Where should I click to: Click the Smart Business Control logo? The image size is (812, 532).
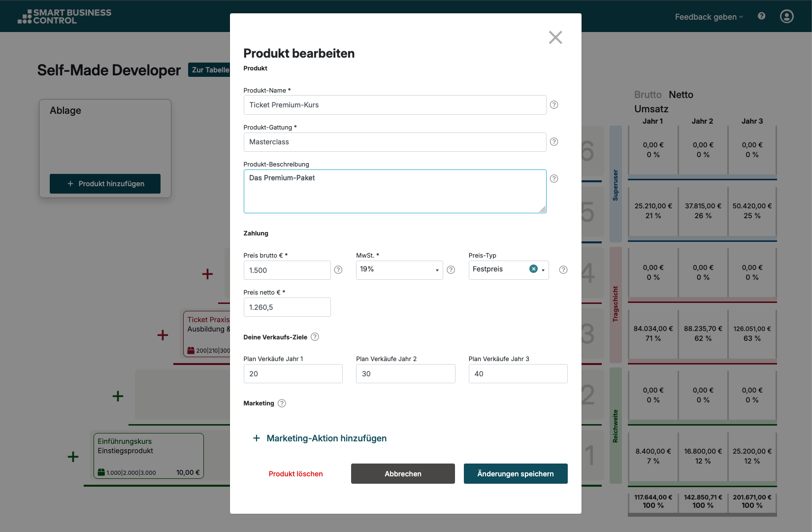pos(65,16)
